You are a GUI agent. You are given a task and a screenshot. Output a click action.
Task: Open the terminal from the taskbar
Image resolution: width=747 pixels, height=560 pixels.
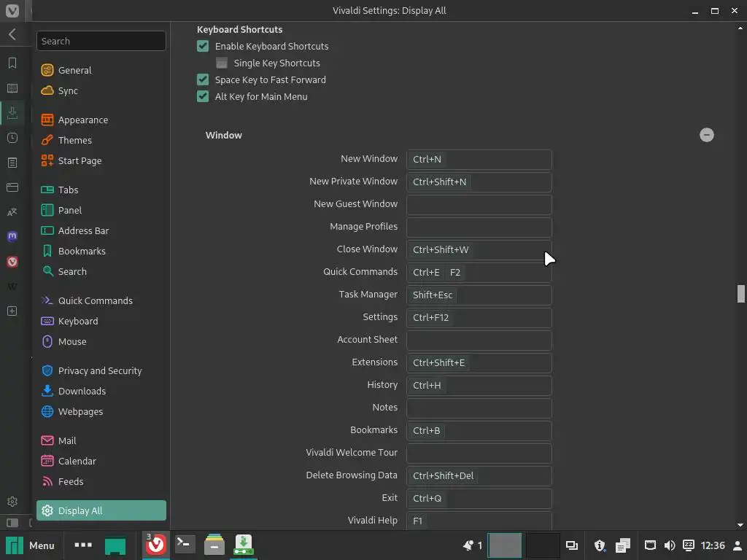(x=185, y=545)
